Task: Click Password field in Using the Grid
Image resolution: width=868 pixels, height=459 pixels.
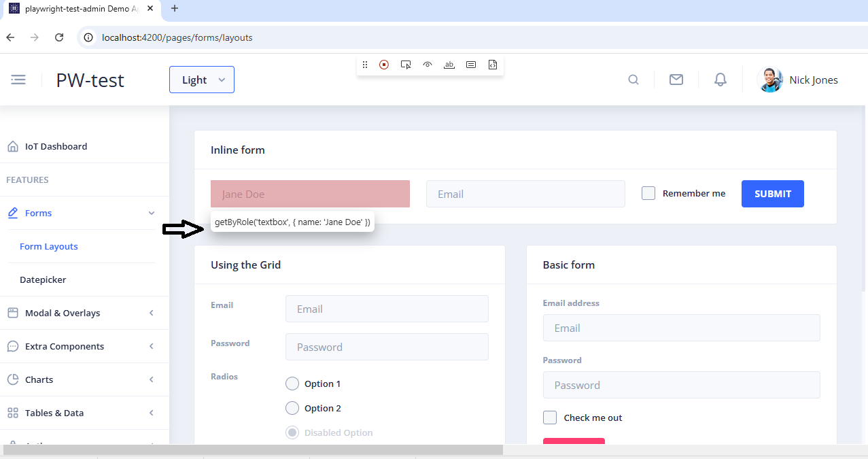Action: pos(387,347)
